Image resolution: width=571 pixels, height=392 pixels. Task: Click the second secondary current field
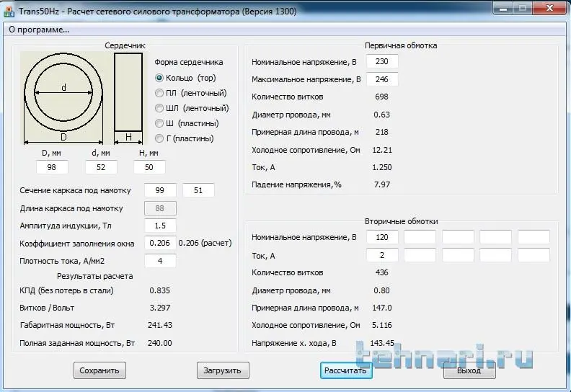tap(420, 255)
